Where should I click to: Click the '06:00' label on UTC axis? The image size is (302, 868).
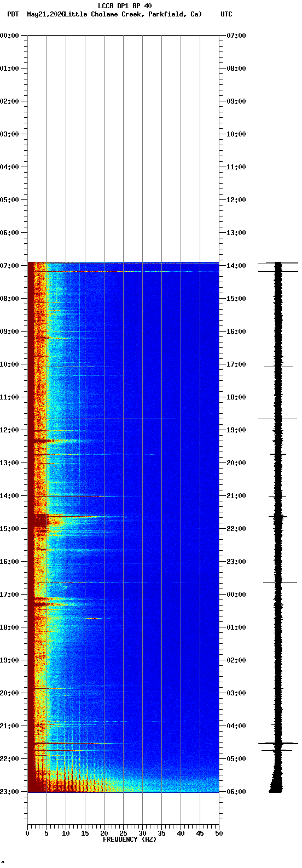click(x=236, y=792)
